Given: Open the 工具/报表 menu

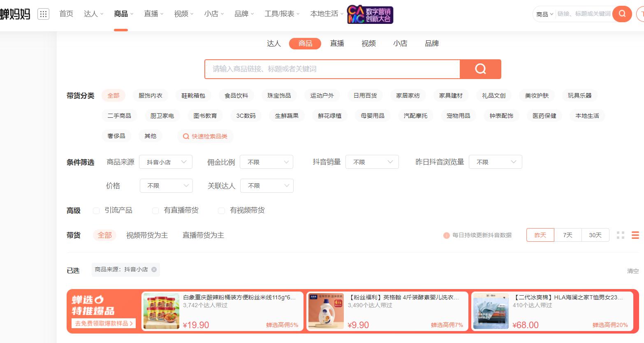Looking at the screenshot, I should click(x=280, y=14).
